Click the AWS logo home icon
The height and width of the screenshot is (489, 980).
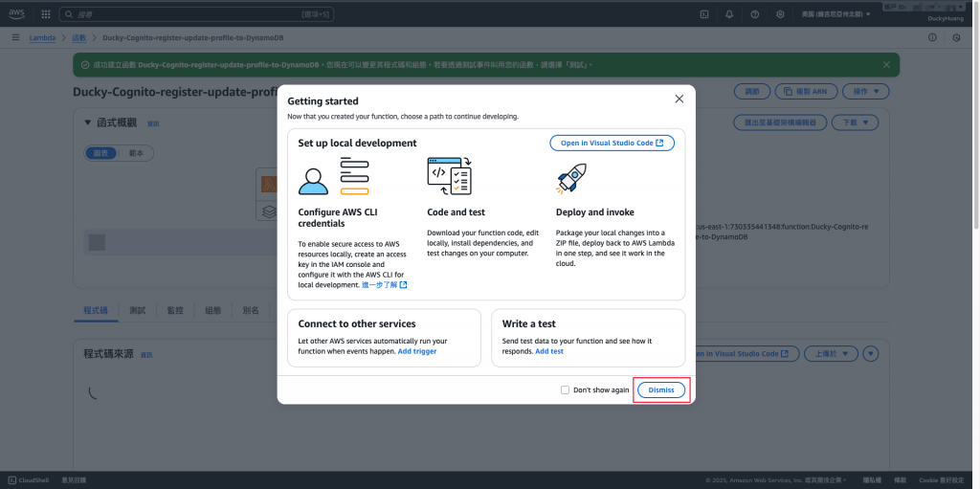pyautogui.click(x=16, y=13)
